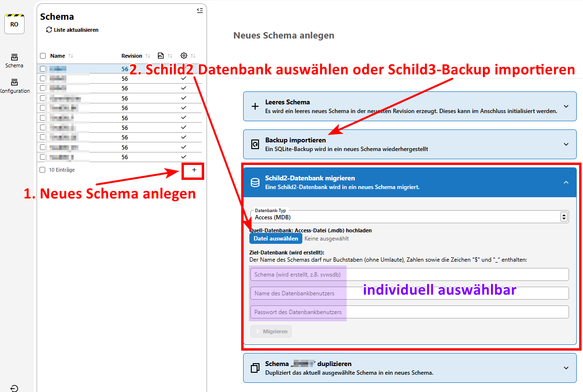Click the backup-file column icon in the table header
The height and width of the screenshot is (392, 583).
[161, 55]
